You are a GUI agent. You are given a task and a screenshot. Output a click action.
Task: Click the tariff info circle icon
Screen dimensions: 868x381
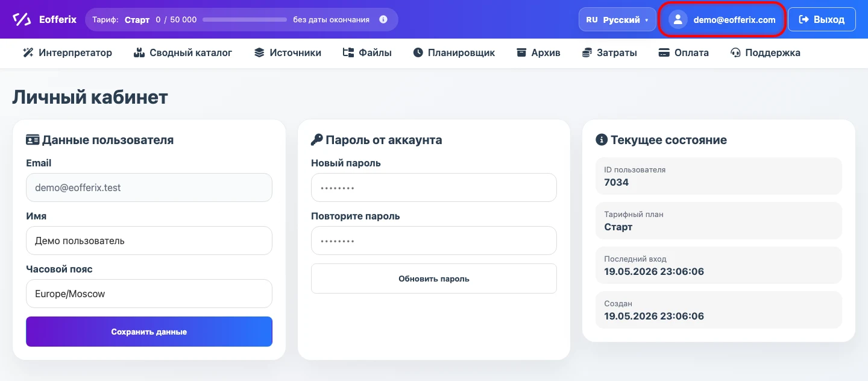[x=383, y=19]
